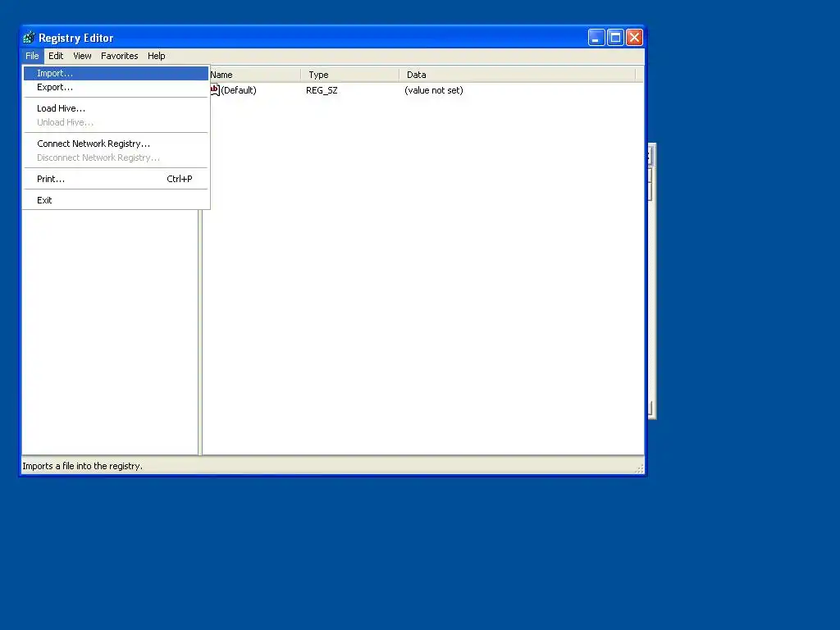Viewport: 840px width, 630px height.
Task: Open the Favorites menu
Action: click(x=120, y=56)
